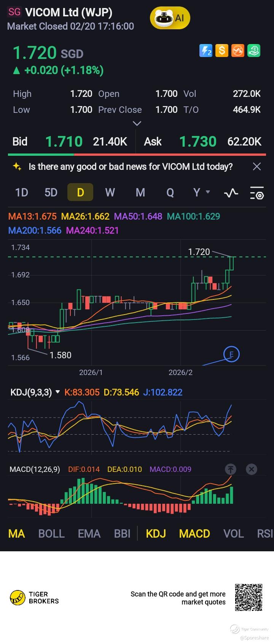Move MACD panel to top icon
The height and width of the screenshot is (644, 274).
(x=231, y=469)
